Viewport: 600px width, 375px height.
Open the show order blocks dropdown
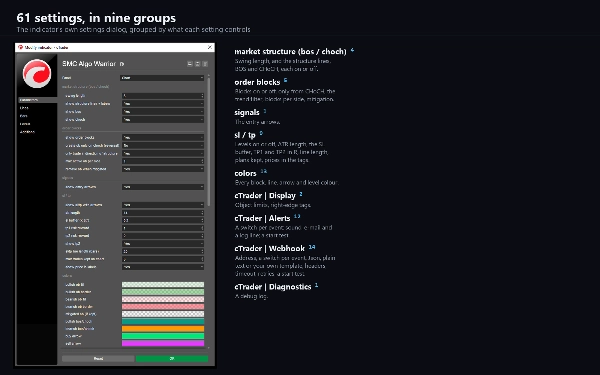click(x=163, y=137)
